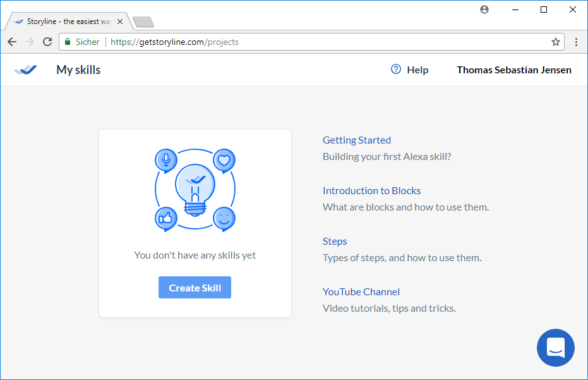The height and width of the screenshot is (380, 588).
Task: Visit the YouTube Channel link
Action: [x=361, y=292]
